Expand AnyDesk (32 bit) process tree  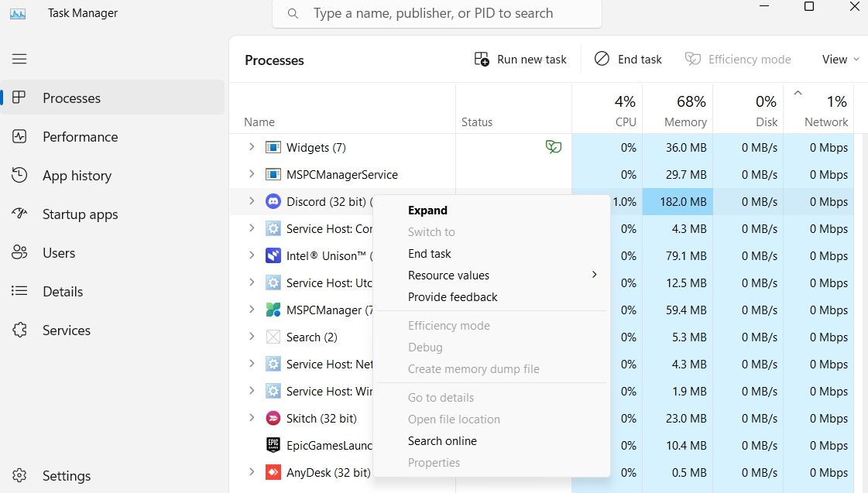pyautogui.click(x=251, y=472)
